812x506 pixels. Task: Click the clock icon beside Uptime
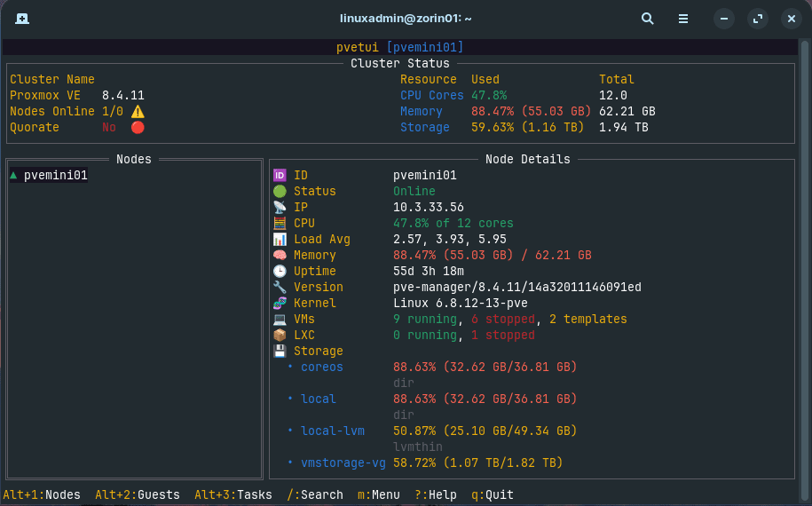[x=280, y=272]
